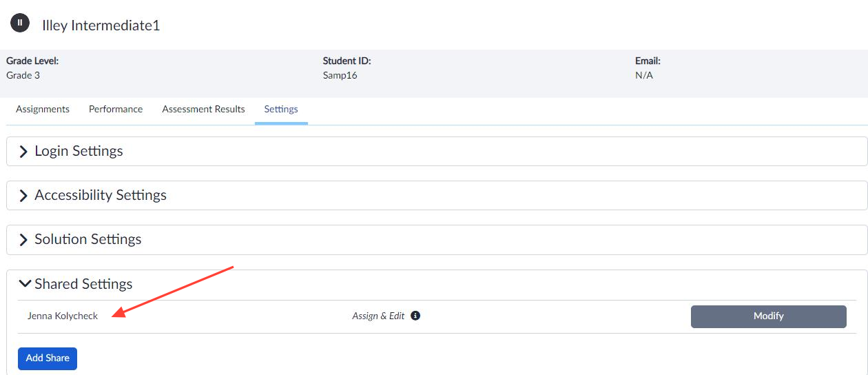The image size is (868, 375).
Task: Click the N/A email value
Action: pos(643,75)
